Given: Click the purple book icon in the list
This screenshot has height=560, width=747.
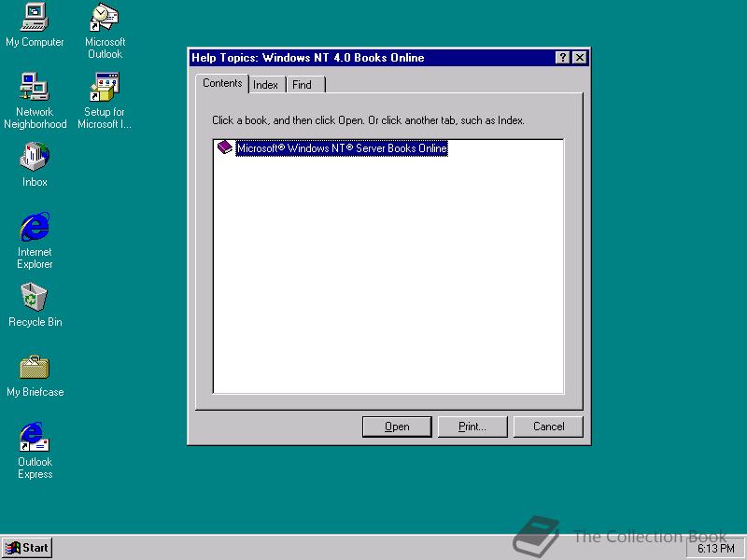Looking at the screenshot, I should coord(224,147).
